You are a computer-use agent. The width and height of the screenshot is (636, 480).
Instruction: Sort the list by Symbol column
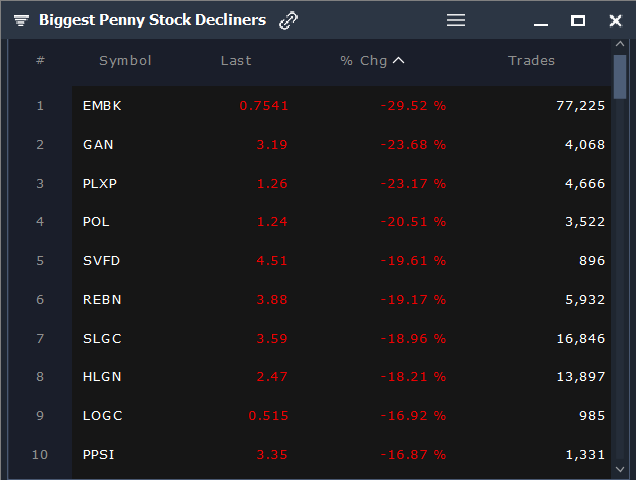[x=125, y=61]
